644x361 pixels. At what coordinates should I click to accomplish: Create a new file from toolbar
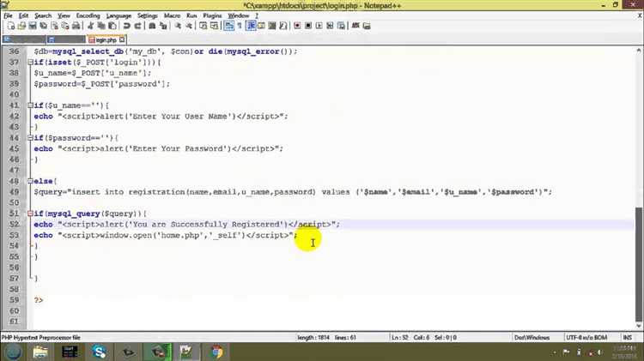point(11,26)
